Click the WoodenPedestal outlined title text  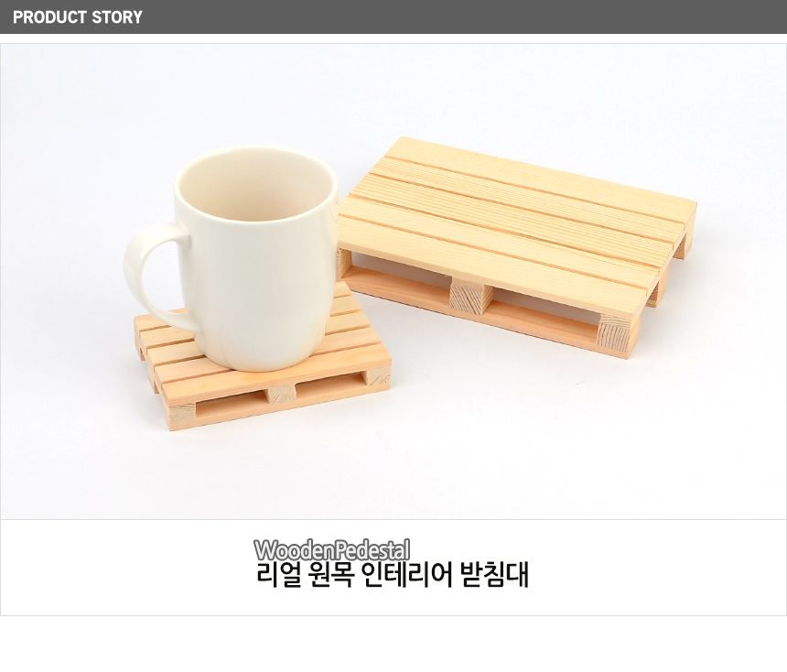332,550
